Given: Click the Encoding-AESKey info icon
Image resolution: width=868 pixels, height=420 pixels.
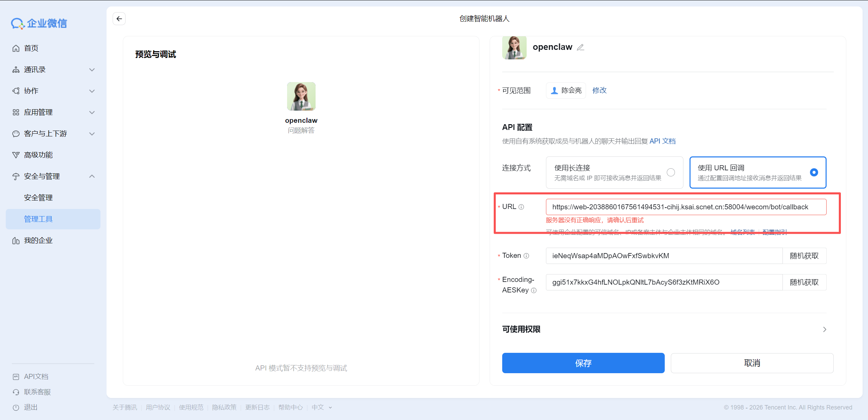Looking at the screenshot, I should [x=534, y=290].
